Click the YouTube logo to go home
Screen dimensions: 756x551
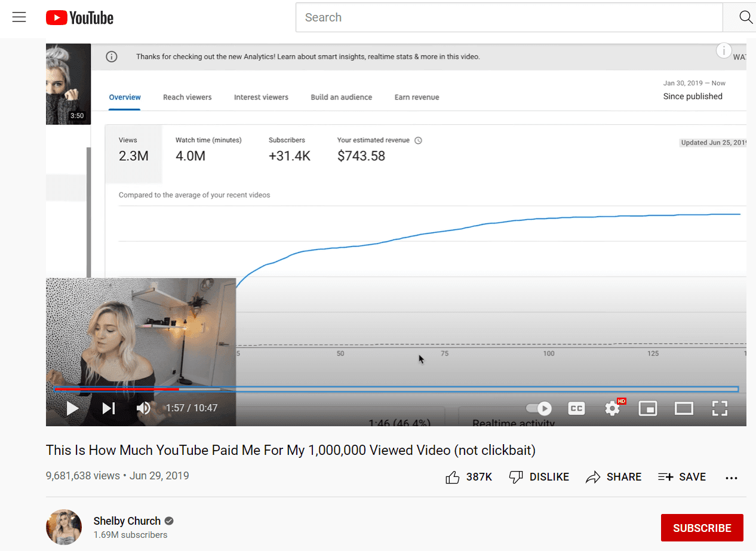79,17
